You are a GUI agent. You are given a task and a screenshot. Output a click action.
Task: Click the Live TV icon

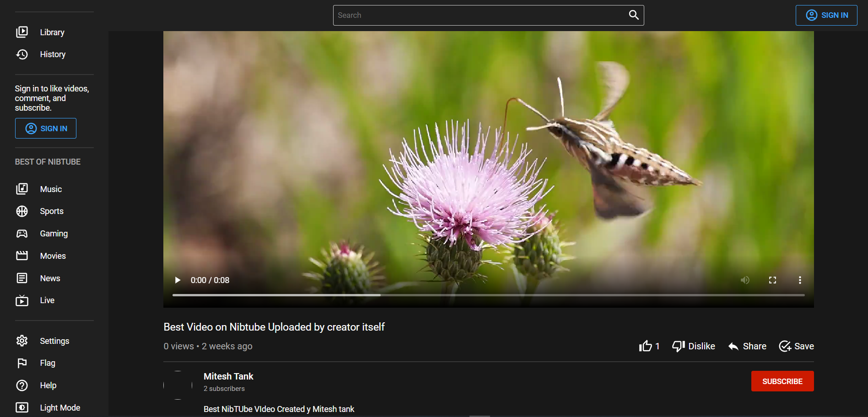[22, 300]
